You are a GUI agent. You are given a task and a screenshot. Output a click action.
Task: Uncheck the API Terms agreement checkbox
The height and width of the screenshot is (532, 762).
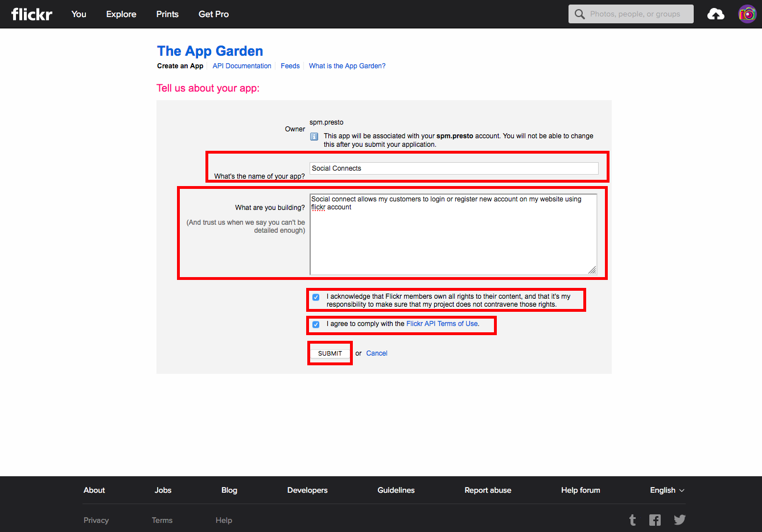[316, 324]
